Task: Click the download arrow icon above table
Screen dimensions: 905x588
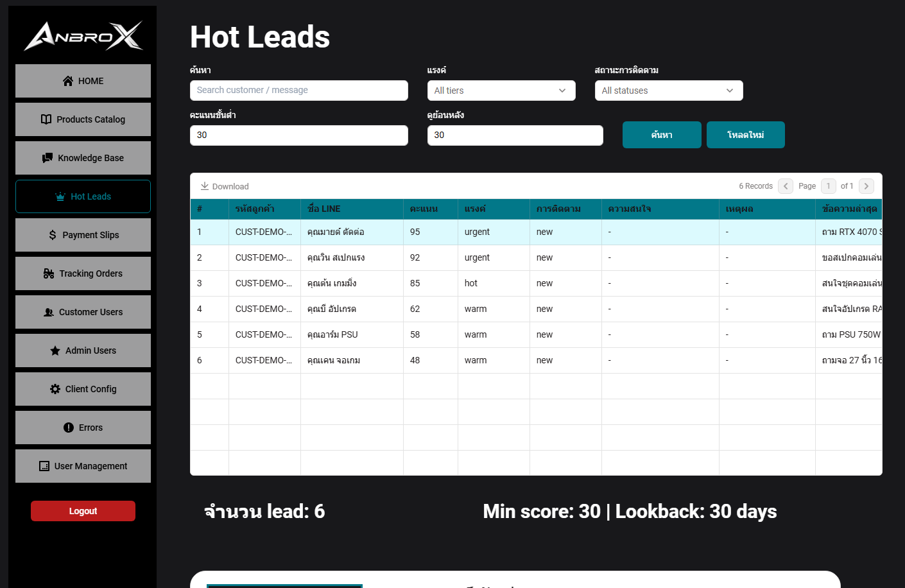Action: pos(205,186)
